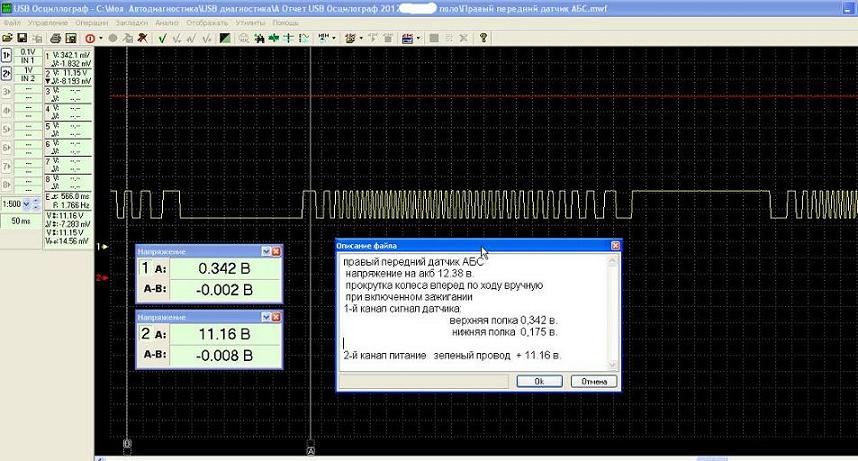Expand dropdown arrow beside the record button

[x=101, y=38]
